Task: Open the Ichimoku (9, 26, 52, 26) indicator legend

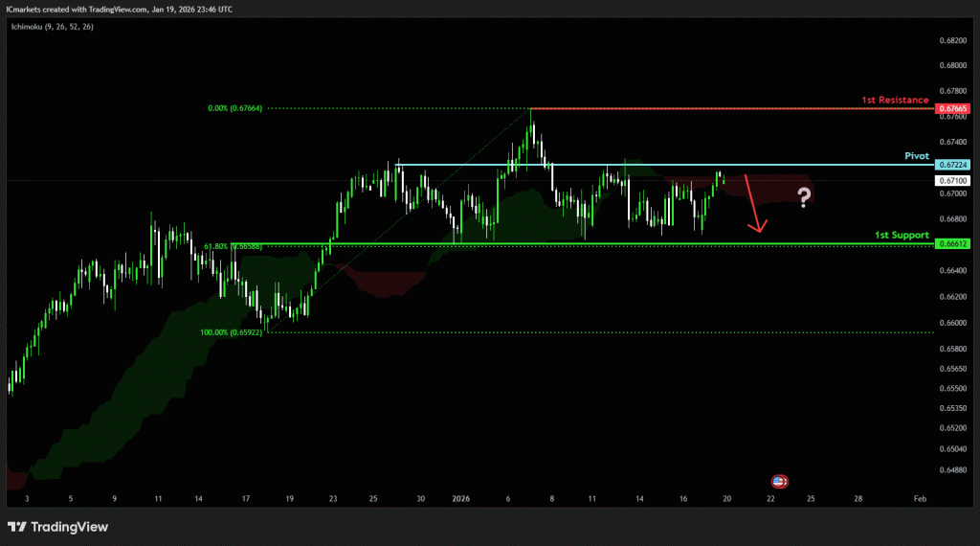Action: point(54,27)
